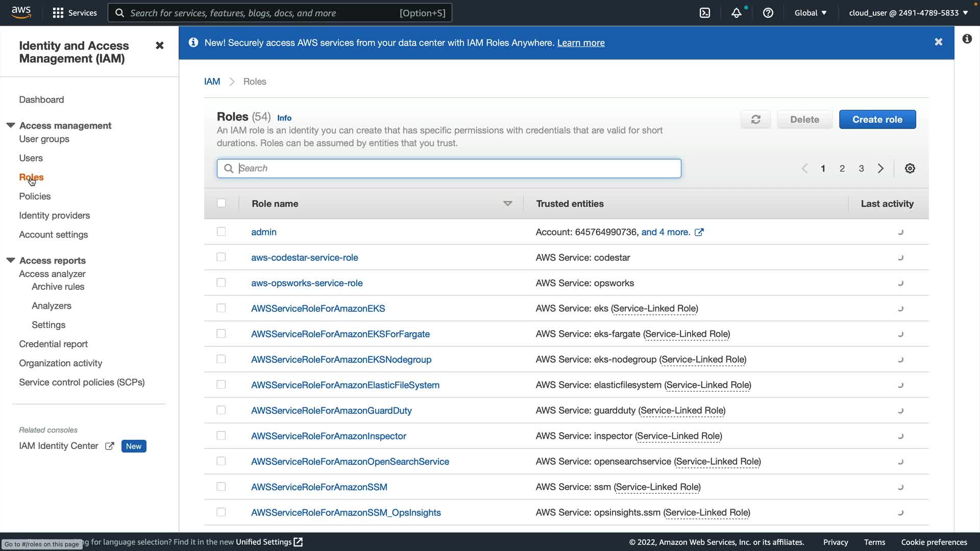The height and width of the screenshot is (551, 980).
Task: Open Services grid menu
Action: pos(75,13)
